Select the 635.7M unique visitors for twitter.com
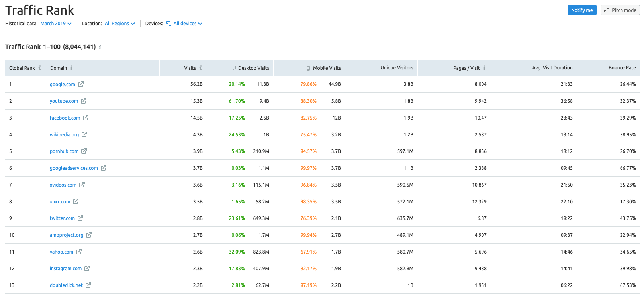 point(405,218)
